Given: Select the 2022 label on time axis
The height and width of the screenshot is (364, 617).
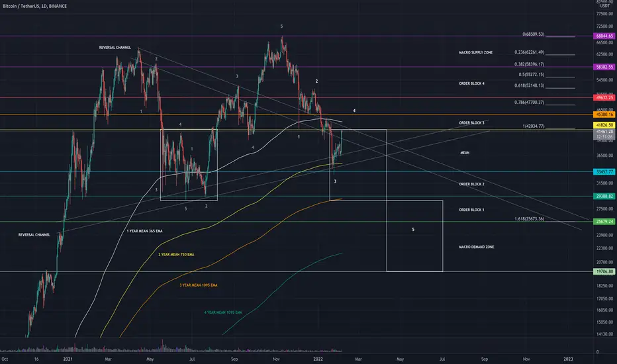Looking at the screenshot, I should coord(318,359).
